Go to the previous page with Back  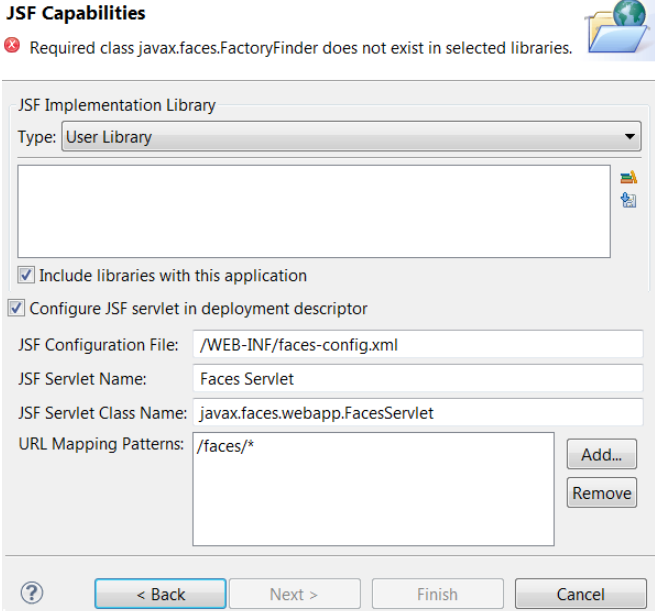pyautogui.click(x=161, y=594)
